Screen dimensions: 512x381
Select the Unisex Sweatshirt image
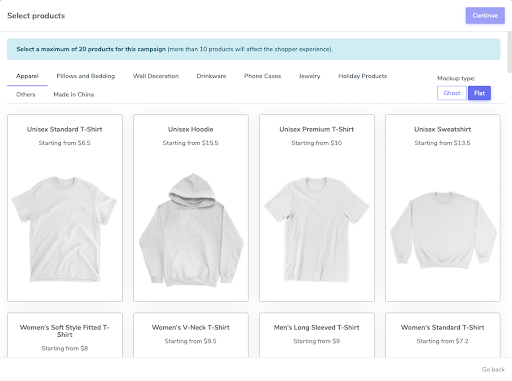point(443,230)
